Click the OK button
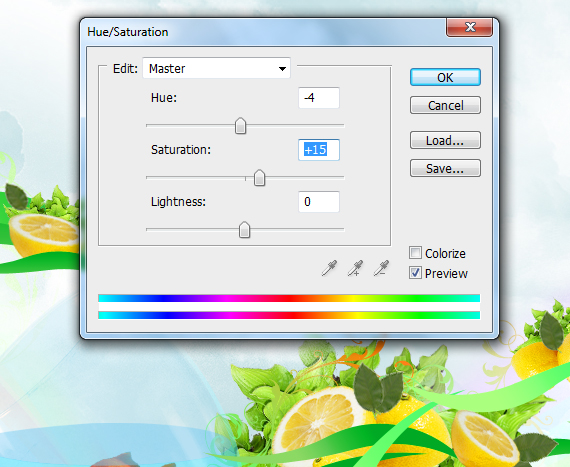570x467 pixels. (x=445, y=77)
